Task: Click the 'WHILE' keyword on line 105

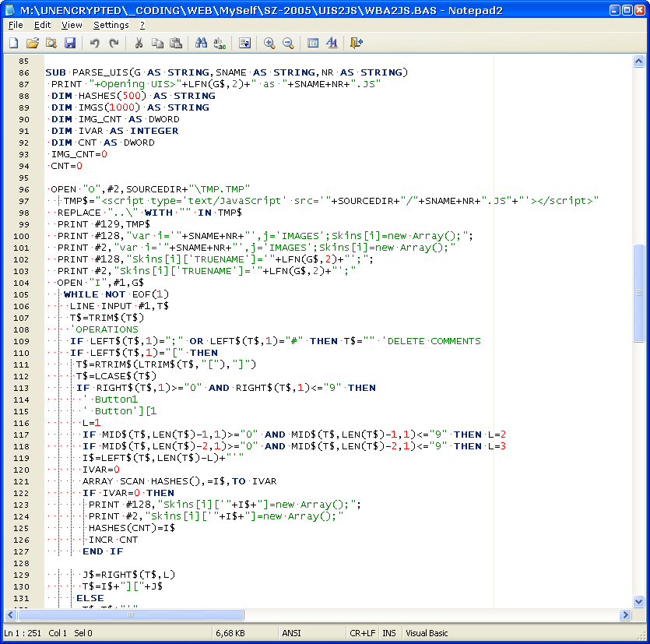Action: point(81,294)
